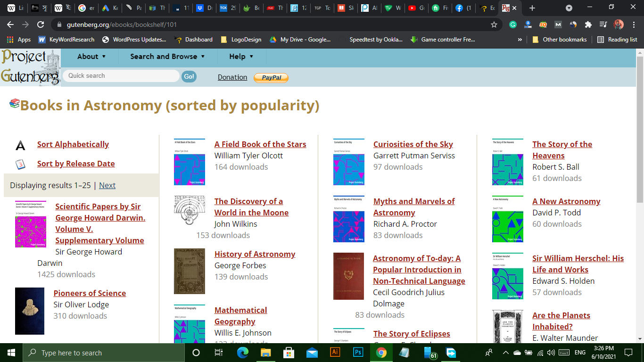Viewport: 644px width, 362px height.
Task: Show hidden bookmarks with the chevron
Action: click(520, 40)
